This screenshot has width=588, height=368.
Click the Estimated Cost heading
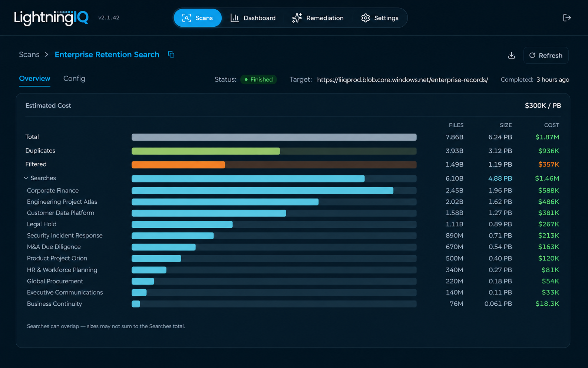point(48,106)
